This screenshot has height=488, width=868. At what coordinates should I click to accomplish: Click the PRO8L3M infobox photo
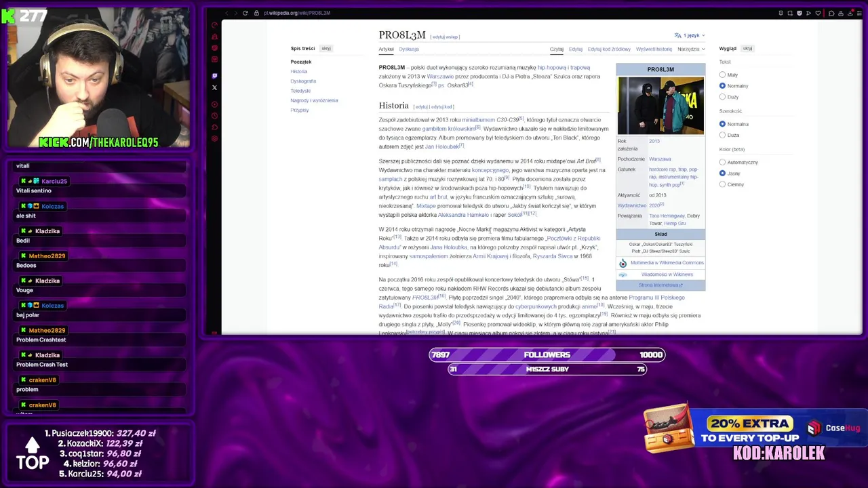660,106
